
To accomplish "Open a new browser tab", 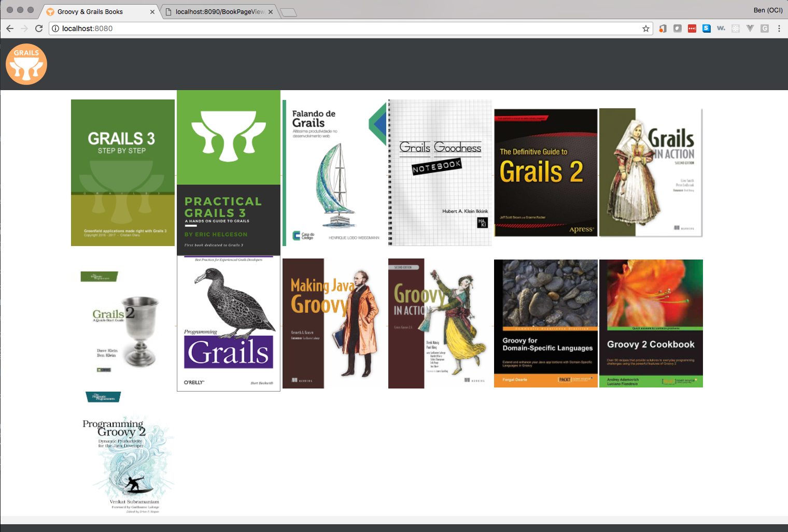I will click(288, 12).
